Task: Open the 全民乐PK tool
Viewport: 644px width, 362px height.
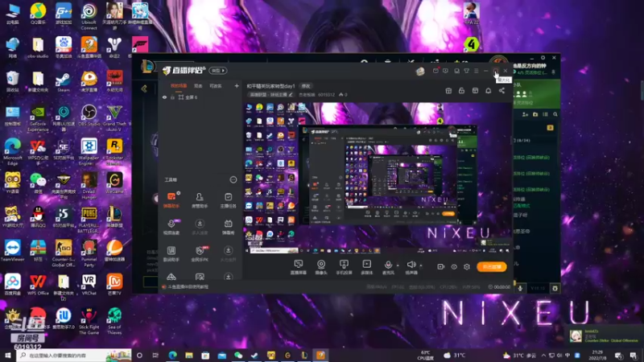Action: (x=200, y=253)
